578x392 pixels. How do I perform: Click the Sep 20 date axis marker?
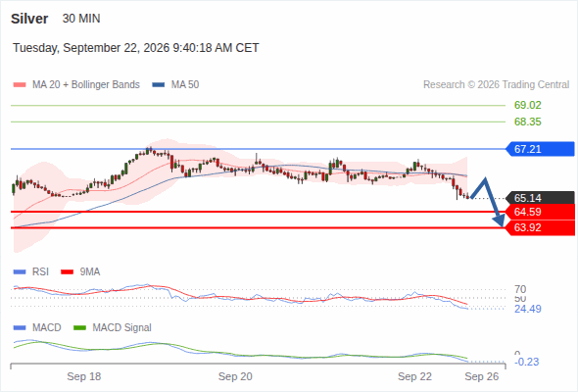235,376
